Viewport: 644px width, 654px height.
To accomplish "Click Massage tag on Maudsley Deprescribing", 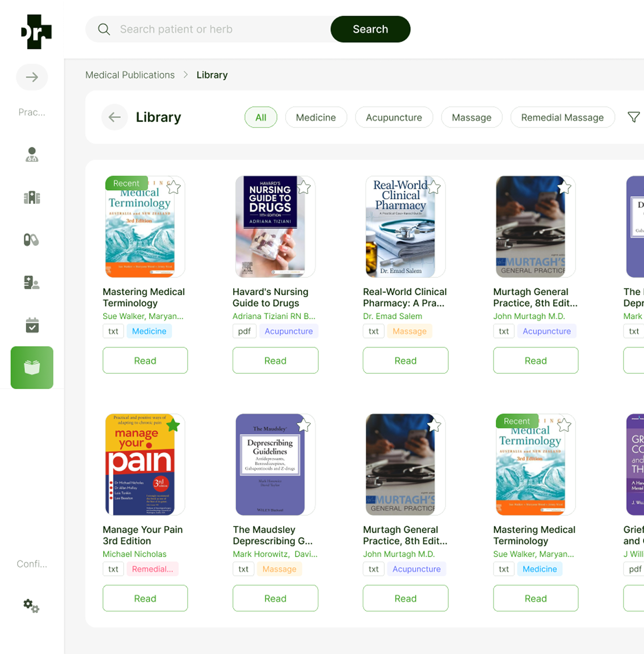I will tap(279, 569).
